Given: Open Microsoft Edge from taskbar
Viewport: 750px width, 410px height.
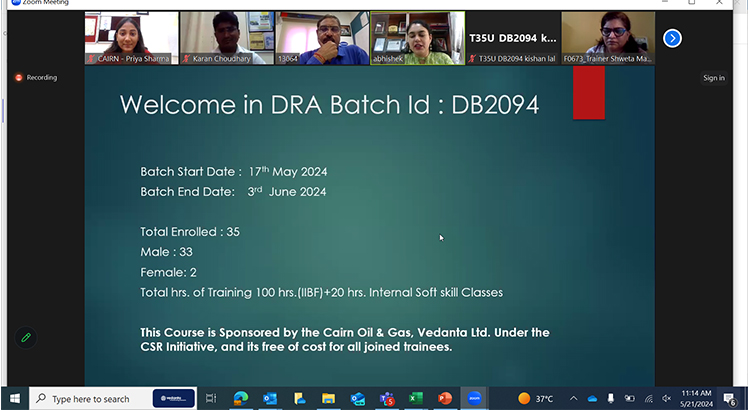Looking at the screenshot, I should (x=240, y=398).
